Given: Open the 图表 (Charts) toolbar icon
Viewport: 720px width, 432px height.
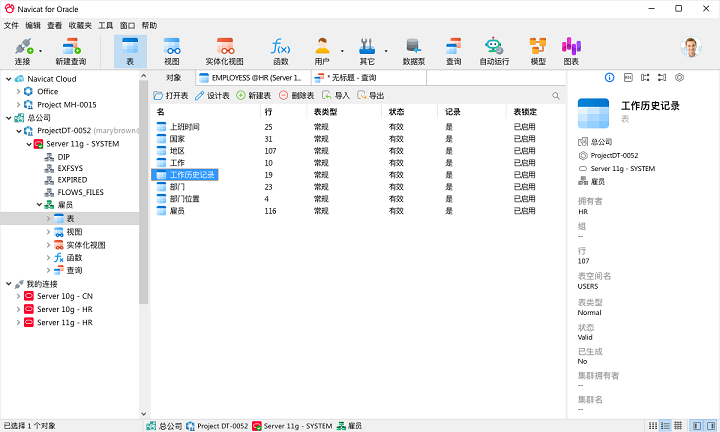Looking at the screenshot, I should (571, 51).
